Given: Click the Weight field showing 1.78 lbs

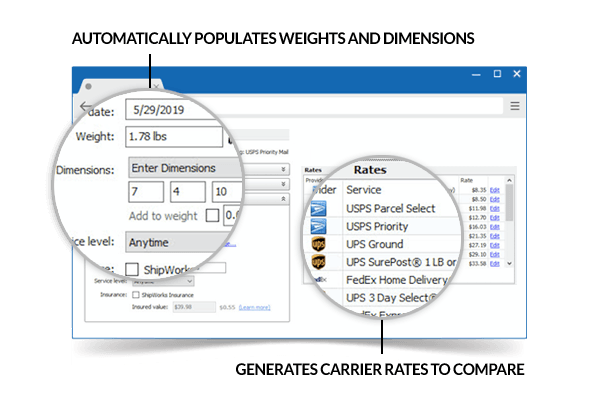Looking at the screenshot, I should 174,137.
